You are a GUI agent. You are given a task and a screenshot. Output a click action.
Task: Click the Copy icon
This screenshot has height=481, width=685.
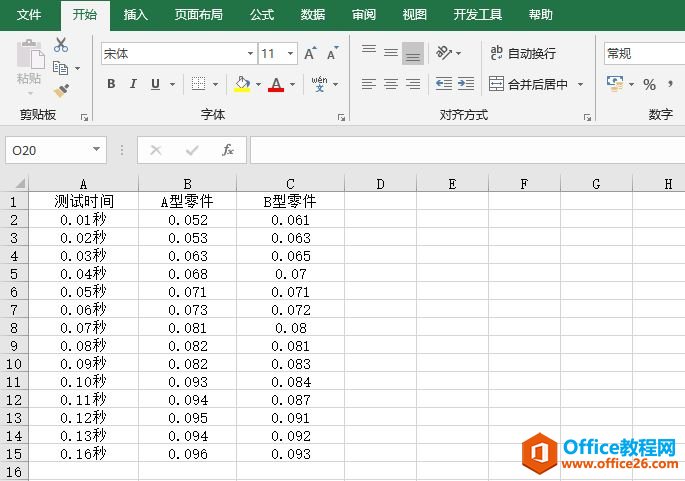coord(60,68)
